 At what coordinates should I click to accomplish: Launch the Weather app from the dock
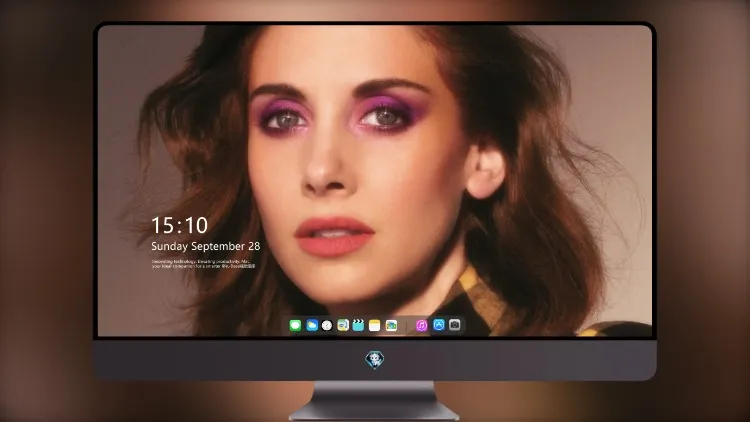click(312, 325)
